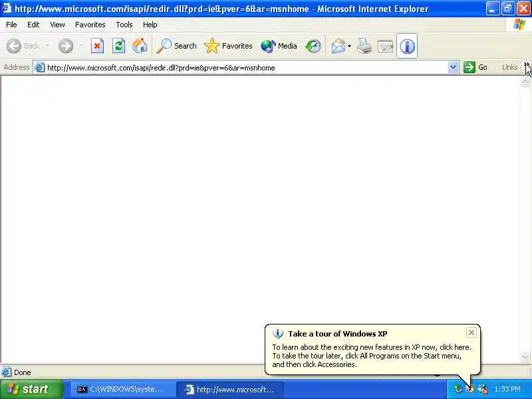Expand the Mail button dropdown arrow

tap(350, 46)
